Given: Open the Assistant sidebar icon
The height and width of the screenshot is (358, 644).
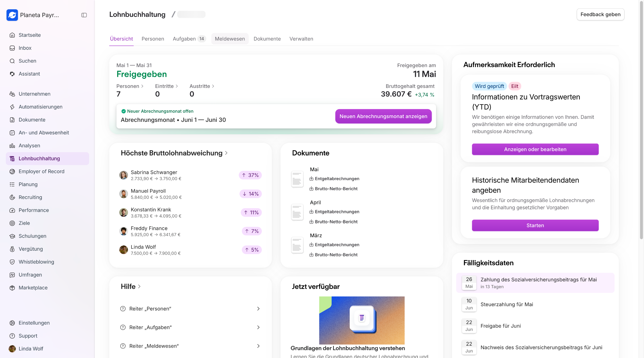Looking at the screenshot, I should click(12, 74).
